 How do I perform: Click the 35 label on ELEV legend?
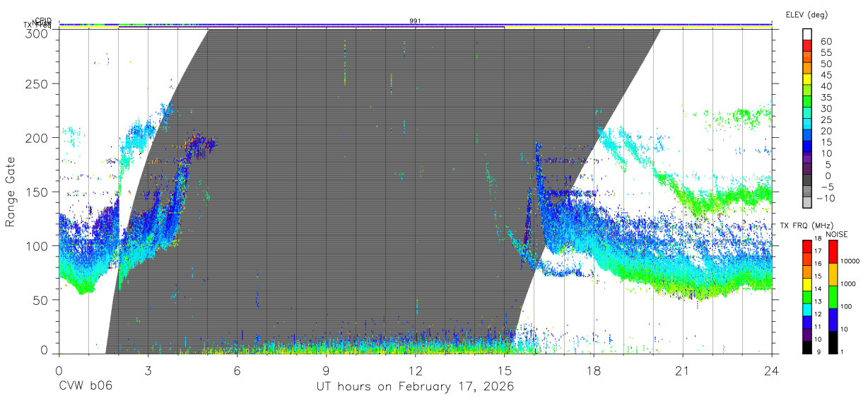pyautogui.click(x=825, y=98)
